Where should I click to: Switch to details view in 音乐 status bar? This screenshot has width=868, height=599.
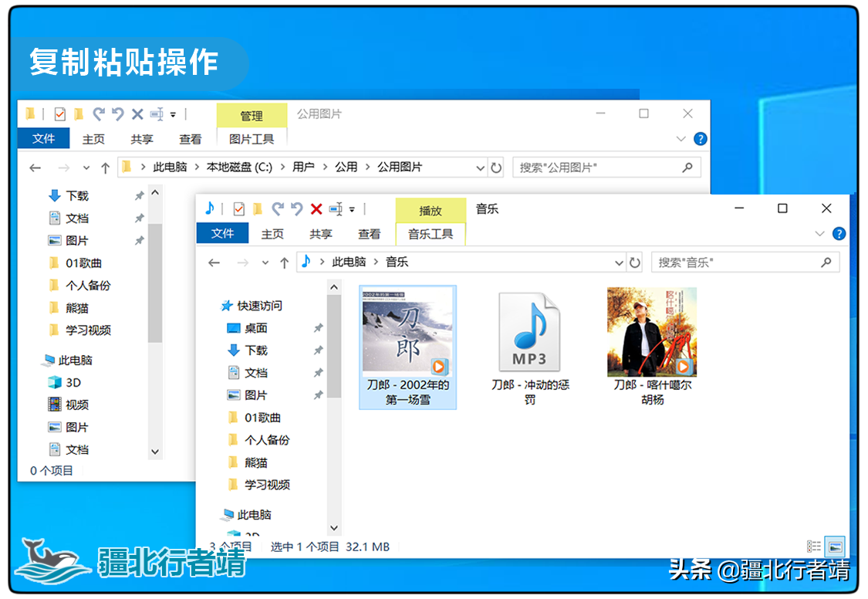[x=814, y=547]
